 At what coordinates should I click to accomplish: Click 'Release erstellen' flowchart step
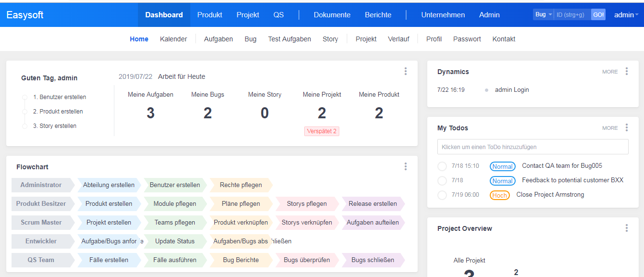click(x=373, y=203)
